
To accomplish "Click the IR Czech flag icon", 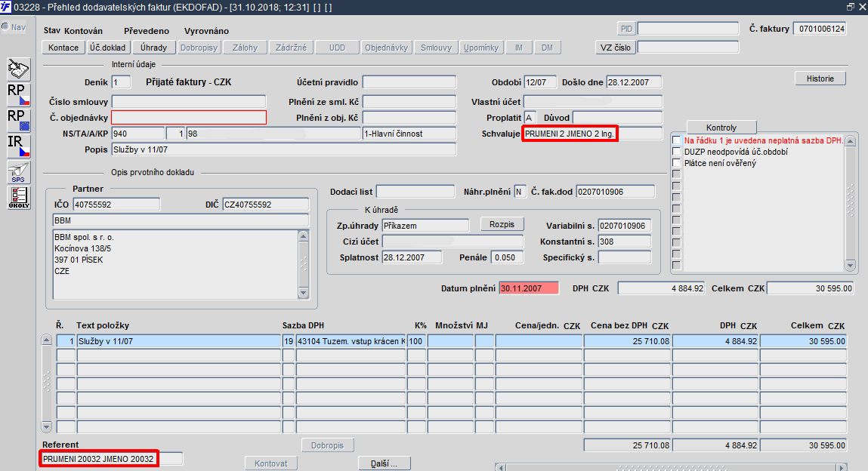I will (19, 146).
